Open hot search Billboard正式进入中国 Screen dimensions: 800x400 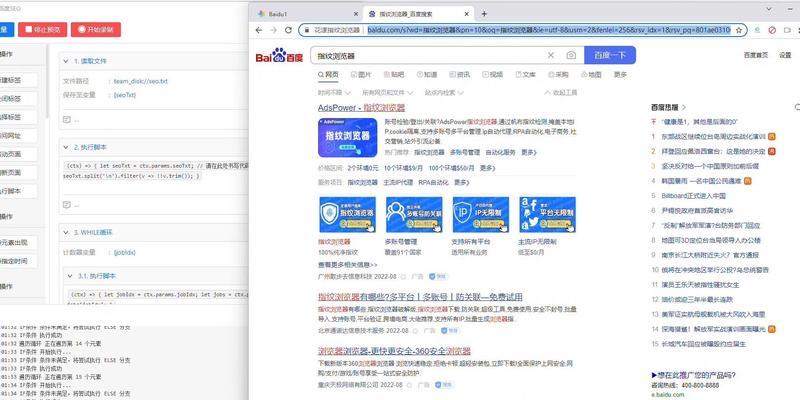pyautogui.click(x=693, y=195)
